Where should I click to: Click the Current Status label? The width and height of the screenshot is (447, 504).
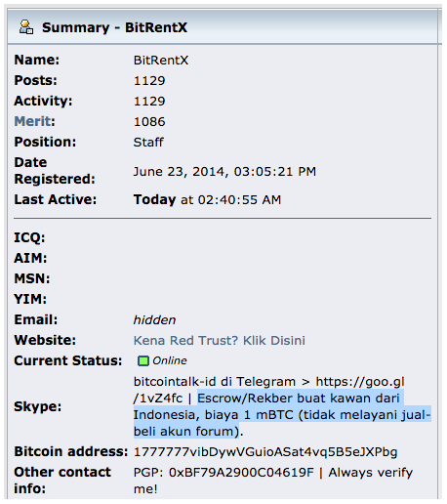(x=68, y=360)
